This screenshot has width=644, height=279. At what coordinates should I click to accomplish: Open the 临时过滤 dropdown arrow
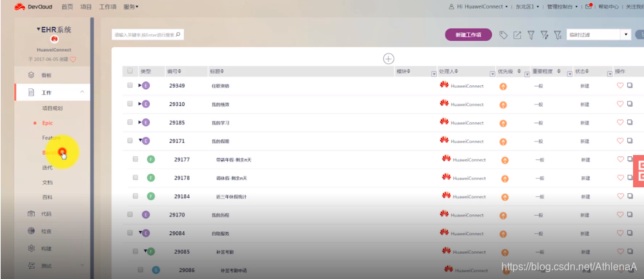click(626, 34)
